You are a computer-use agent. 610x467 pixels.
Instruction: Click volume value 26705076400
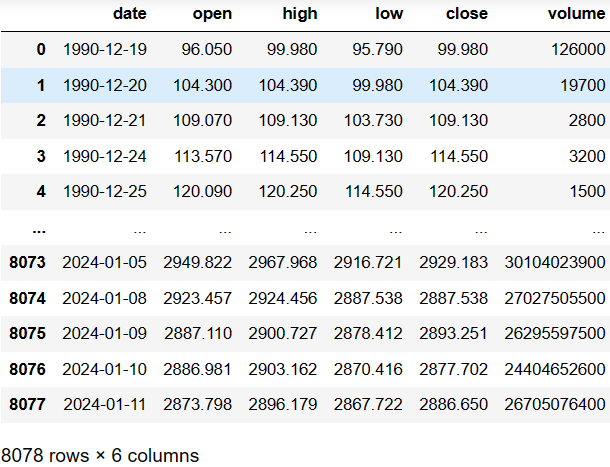tap(555, 404)
